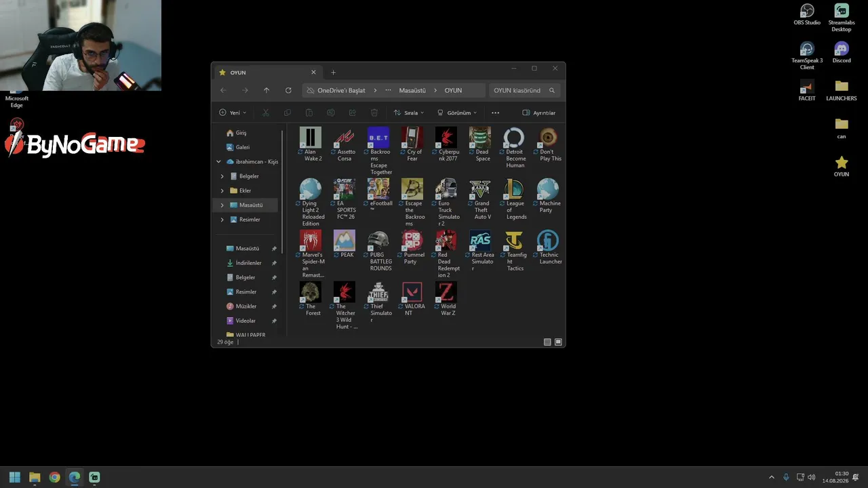Viewport: 868px width, 488px height.
Task: Select The Witcher 3 Wild Hunt icon
Action: pos(344,292)
